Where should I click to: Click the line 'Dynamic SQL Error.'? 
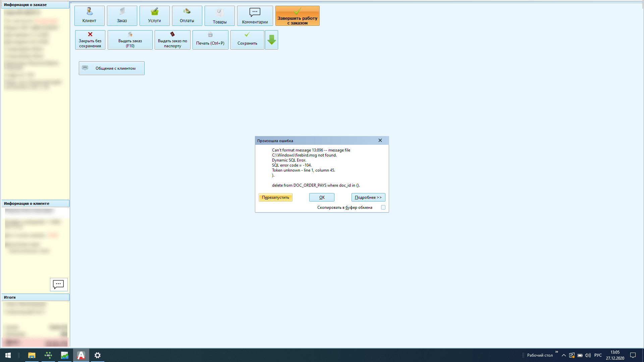(289, 160)
